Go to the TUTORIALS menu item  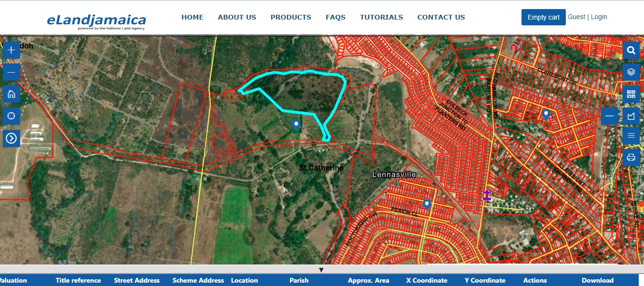click(x=381, y=17)
